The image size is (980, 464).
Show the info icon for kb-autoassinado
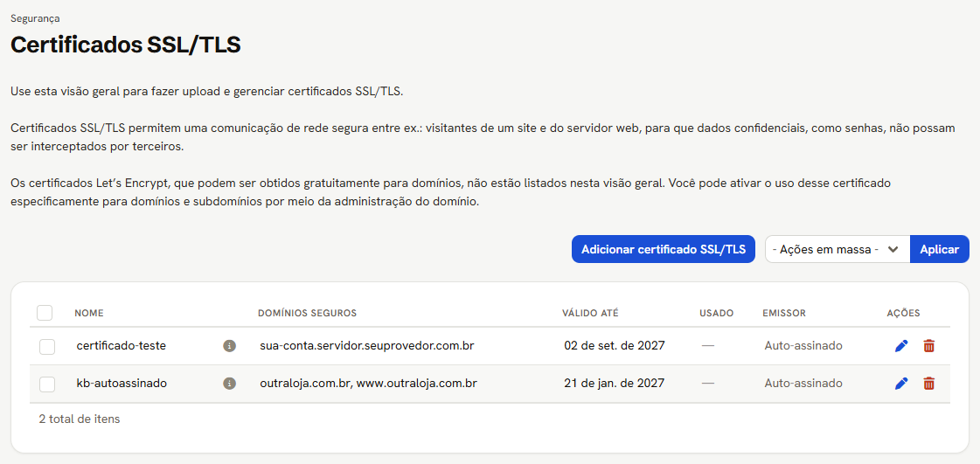(229, 384)
